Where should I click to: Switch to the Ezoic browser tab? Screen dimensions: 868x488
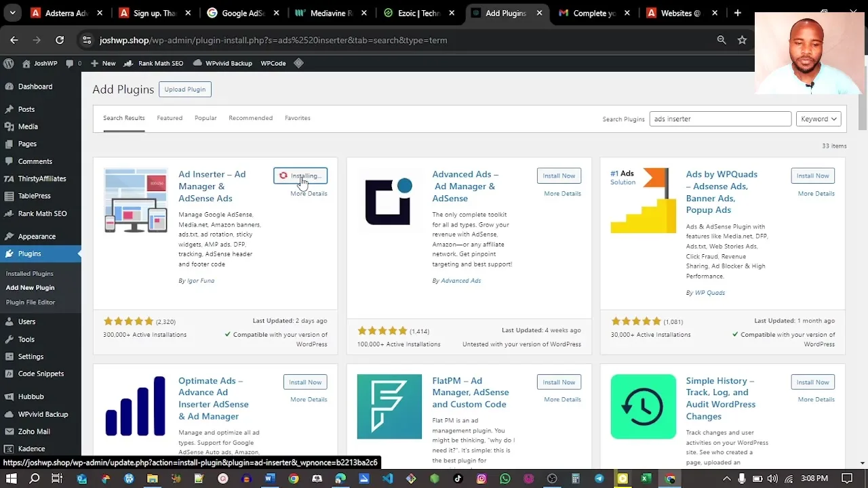tap(414, 13)
